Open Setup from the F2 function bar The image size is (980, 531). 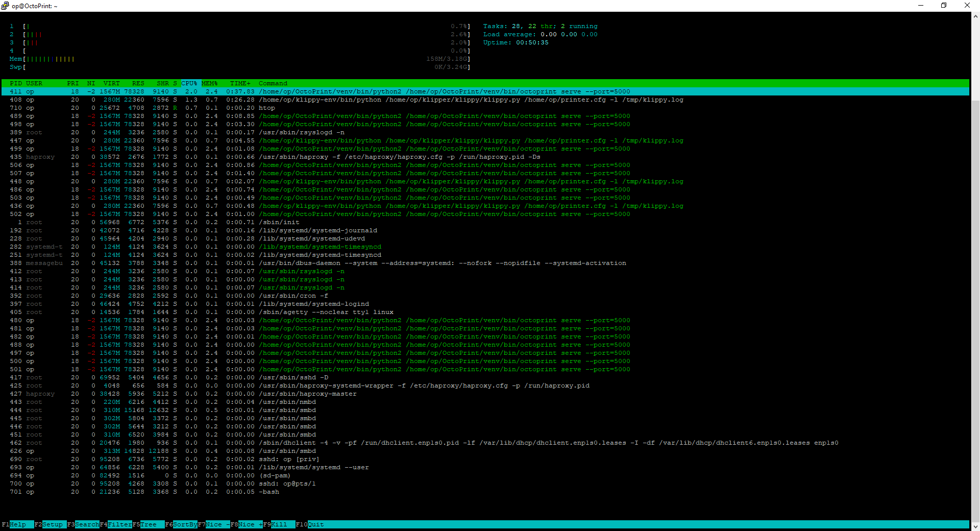click(x=53, y=524)
